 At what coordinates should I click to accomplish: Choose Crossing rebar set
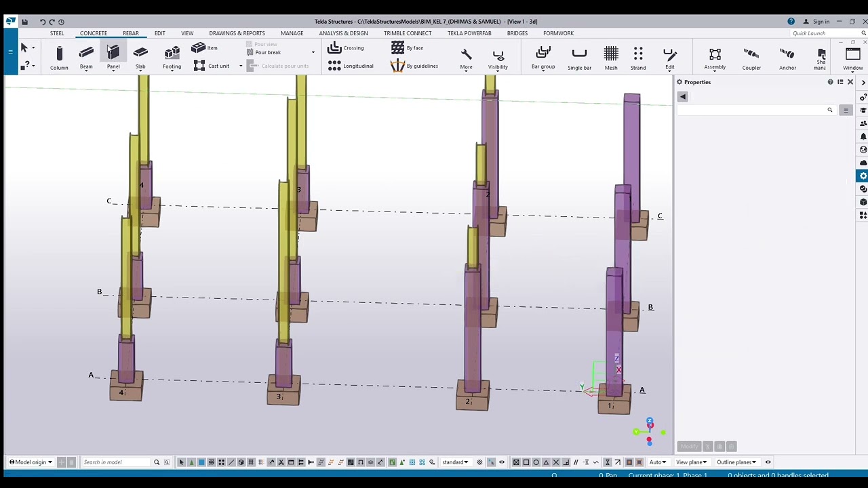pos(346,48)
